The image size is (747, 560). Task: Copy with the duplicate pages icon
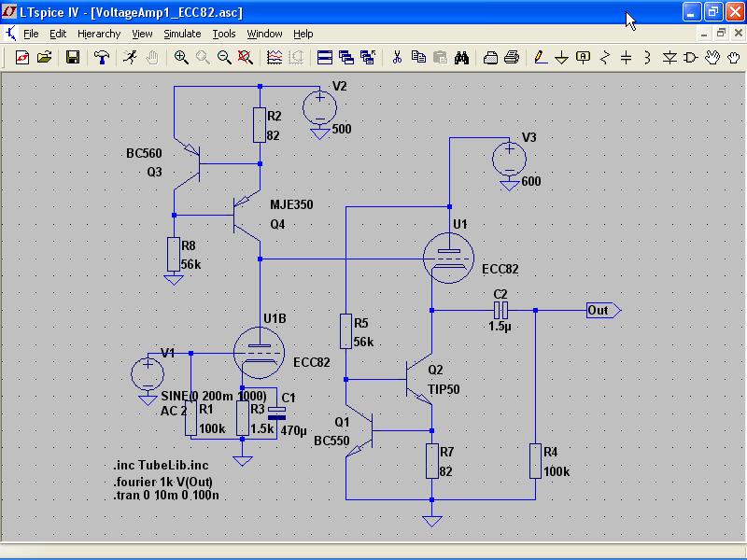click(x=418, y=58)
